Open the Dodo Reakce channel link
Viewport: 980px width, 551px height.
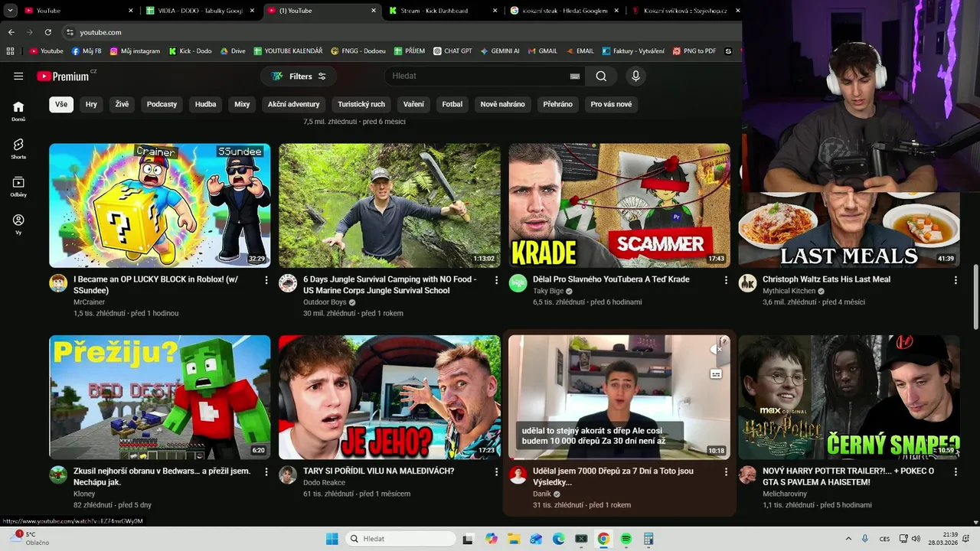click(324, 483)
